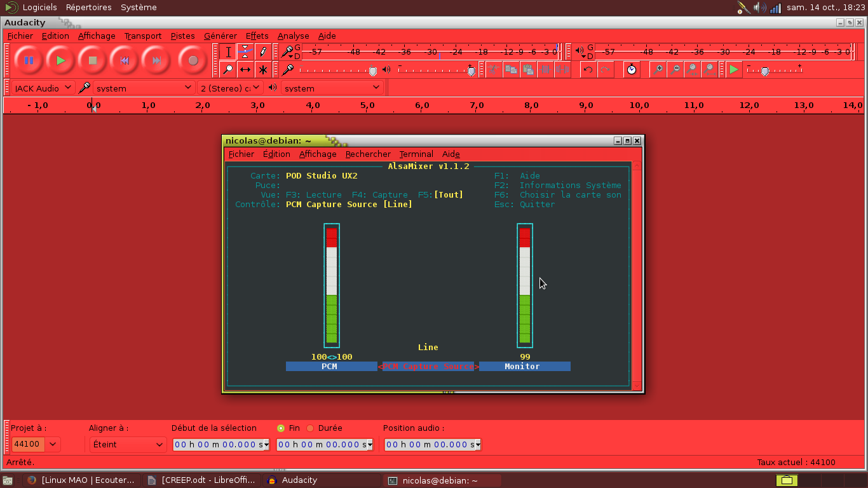The image size is (868, 488).
Task: Skip to end of project
Action: [156, 60]
